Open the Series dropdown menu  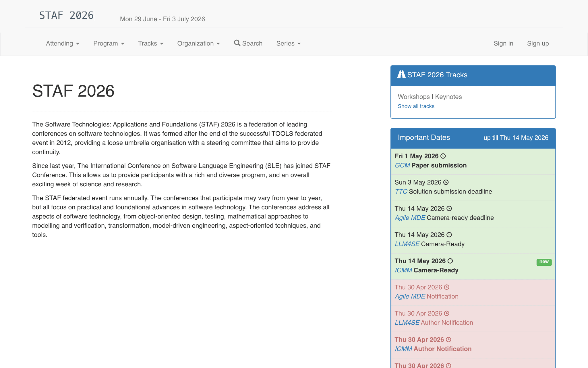[289, 43]
